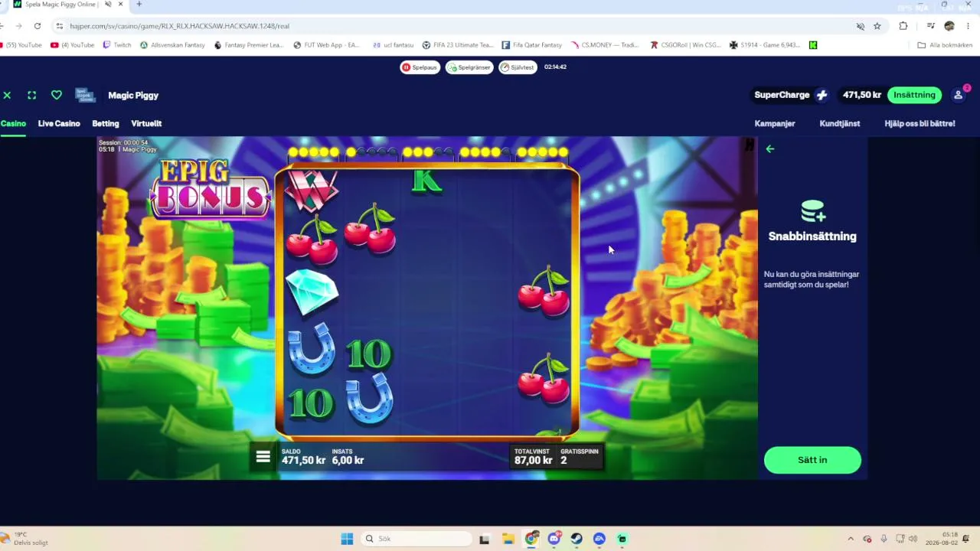Close the Spela Magic Piggy Online tab

click(120, 5)
